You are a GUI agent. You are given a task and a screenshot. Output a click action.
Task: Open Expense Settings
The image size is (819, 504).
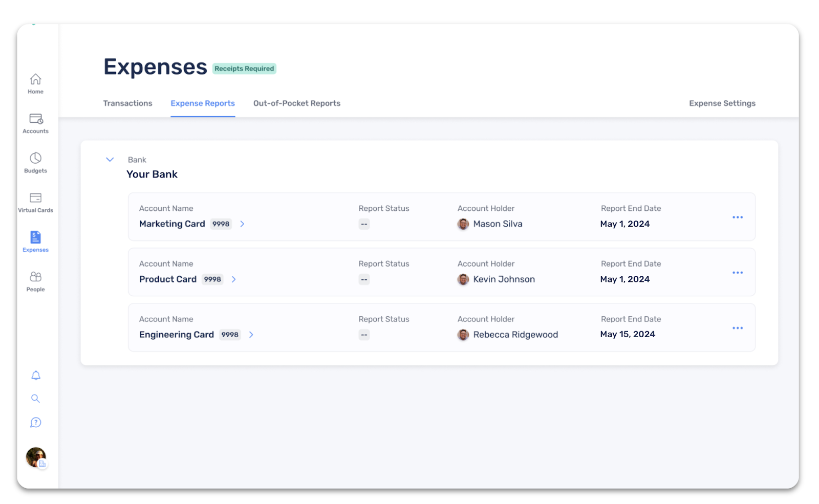[722, 103]
